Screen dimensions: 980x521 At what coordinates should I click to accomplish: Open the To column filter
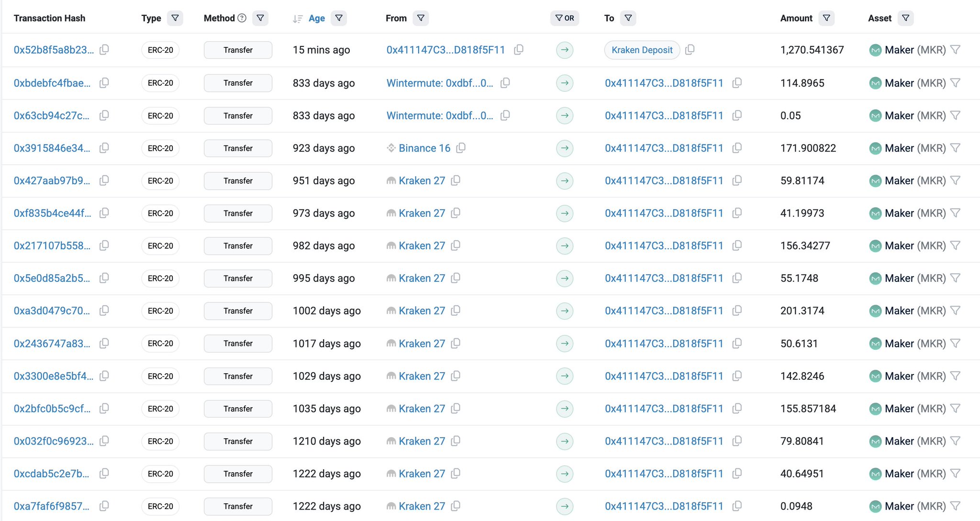tap(628, 18)
